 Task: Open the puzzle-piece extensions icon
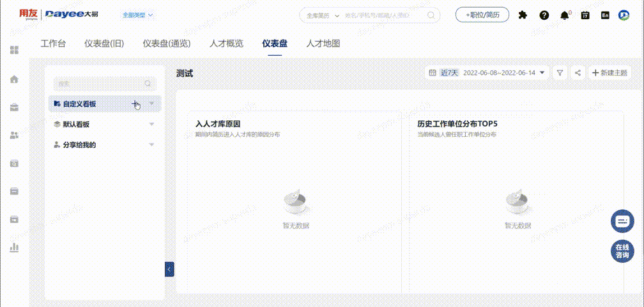point(523,15)
